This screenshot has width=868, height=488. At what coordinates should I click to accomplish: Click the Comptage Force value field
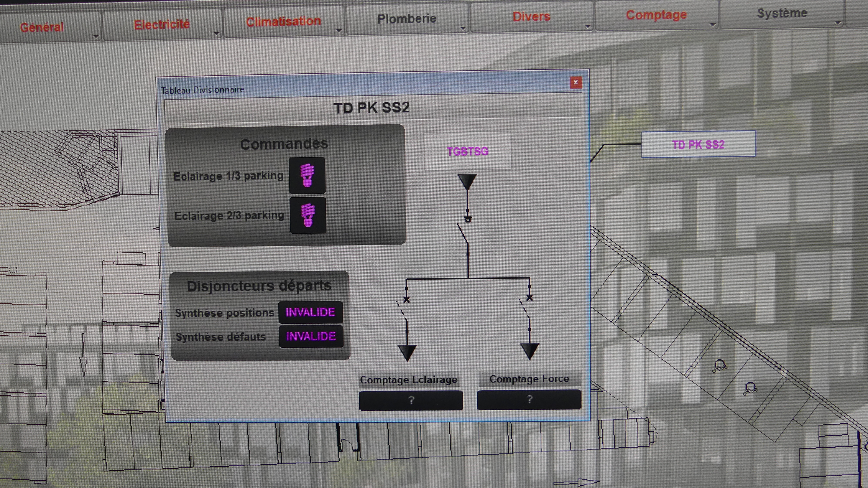pyautogui.click(x=529, y=400)
